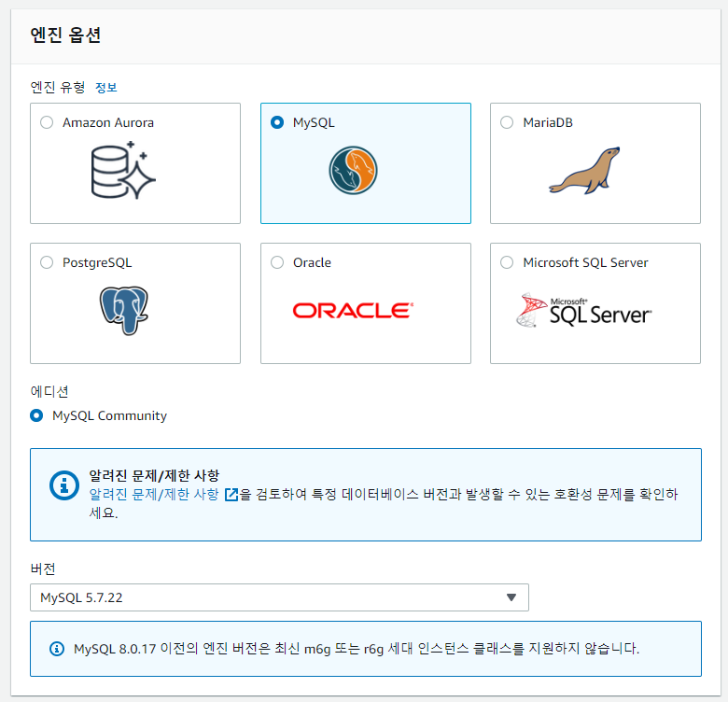
Task: Select the MySQL engine radio button
Action: pyautogui.click(x=277, y=122)
